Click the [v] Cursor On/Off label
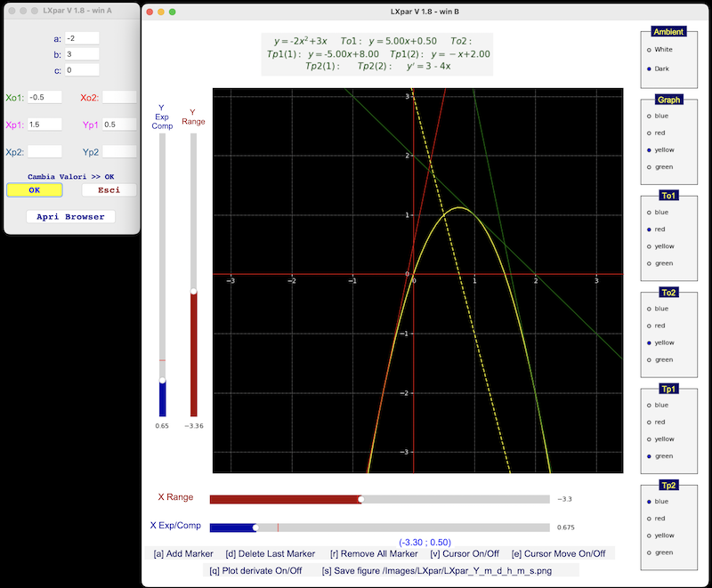712x588 pixels. (465, 554)
